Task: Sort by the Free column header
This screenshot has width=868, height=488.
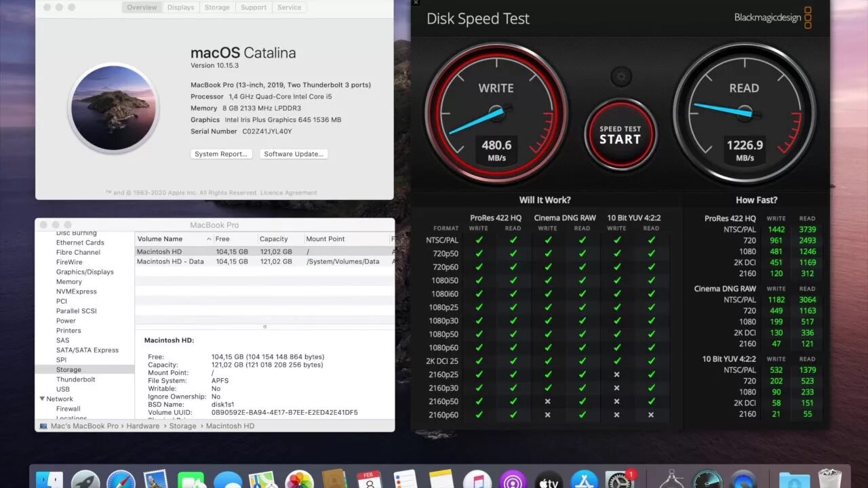Action: (x=235, y=239)
